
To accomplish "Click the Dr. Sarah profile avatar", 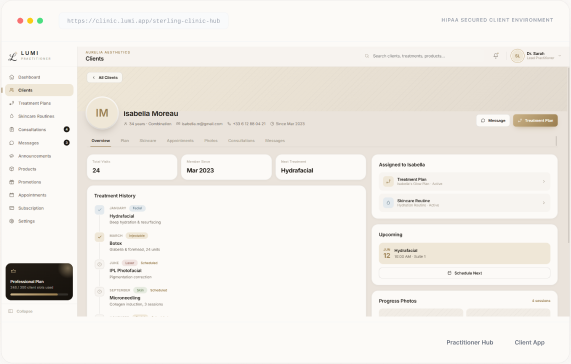I will (x=517, y=56).
